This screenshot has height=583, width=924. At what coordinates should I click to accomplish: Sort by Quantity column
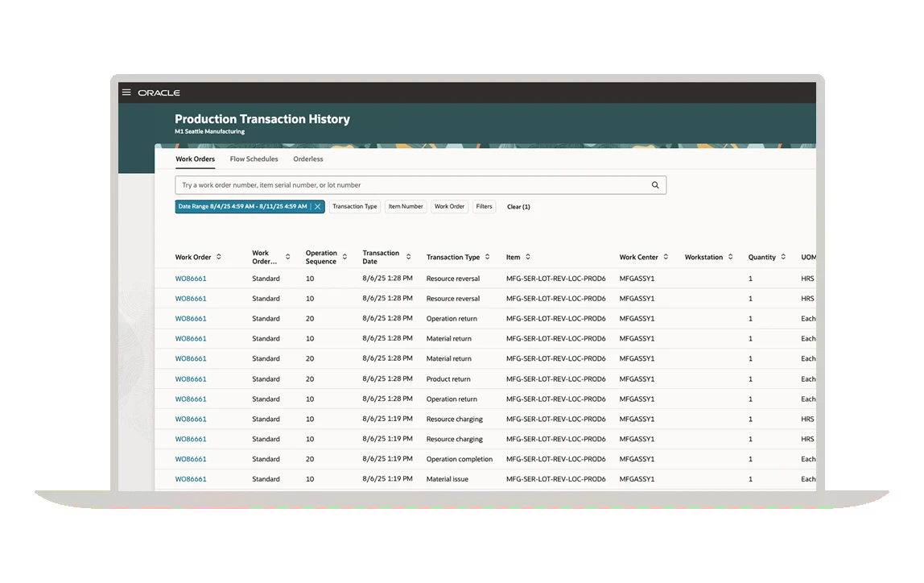pos(783,258)
